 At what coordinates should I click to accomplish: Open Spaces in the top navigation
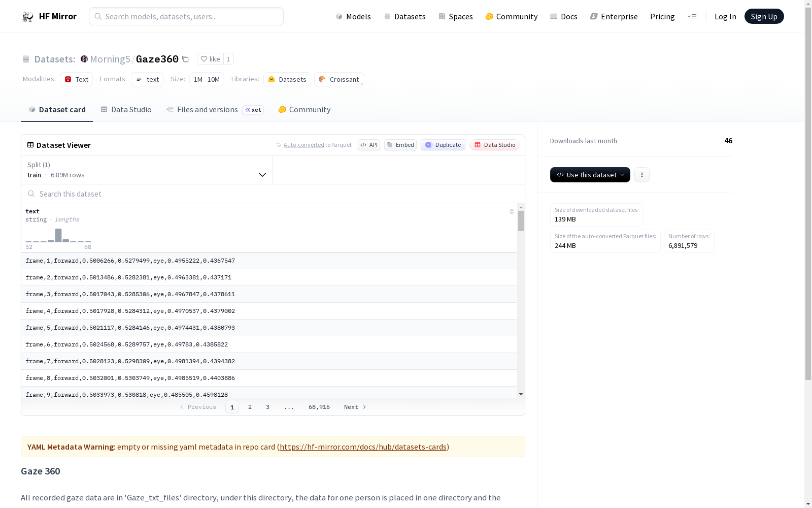point(456,16)
